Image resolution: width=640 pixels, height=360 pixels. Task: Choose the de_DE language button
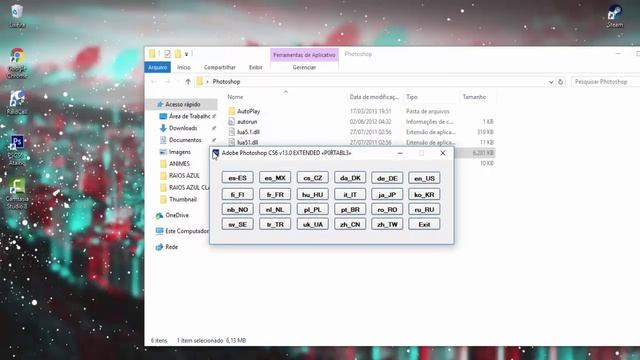tap(387, 178)
